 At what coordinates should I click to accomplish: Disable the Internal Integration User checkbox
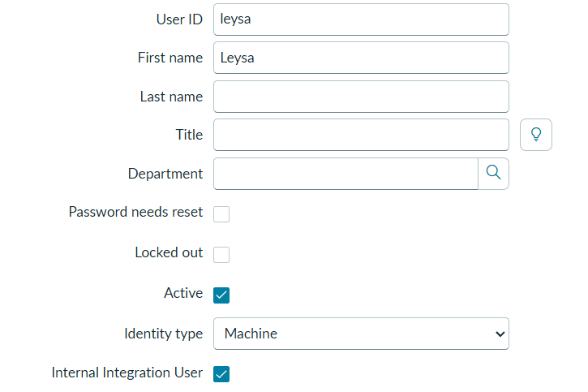pyautogui.click(x=221, y=374)
